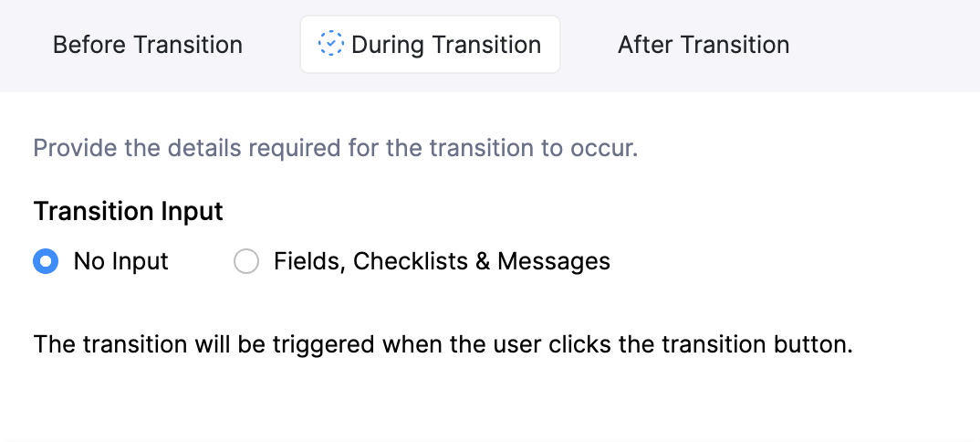This screenshot has width=980, height=442.
Task: Click the selected blue radio dot
Action: coord(45,262)
